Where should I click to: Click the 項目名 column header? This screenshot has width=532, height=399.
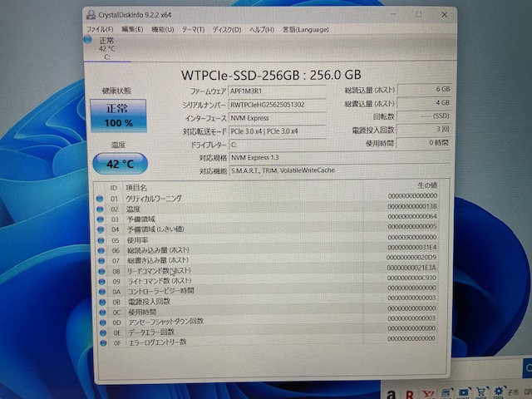point(135,189)
